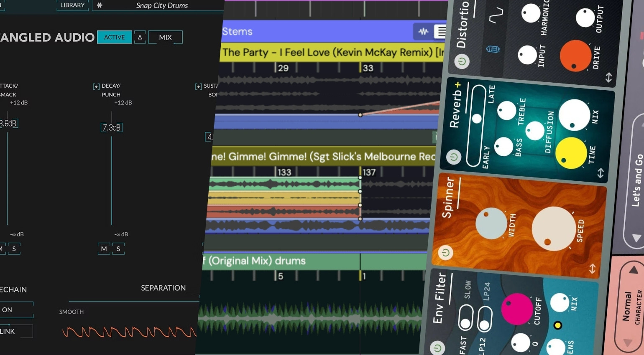Click the delta (Δ) button beside ACTIVE
Viewport: 644px width, 355px height.
pyautogui.click(x=140, y=37)
